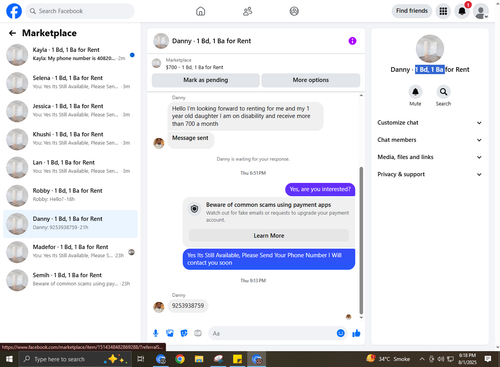
Task: Open the Windows notification center
Action: (x=488, y=359)
